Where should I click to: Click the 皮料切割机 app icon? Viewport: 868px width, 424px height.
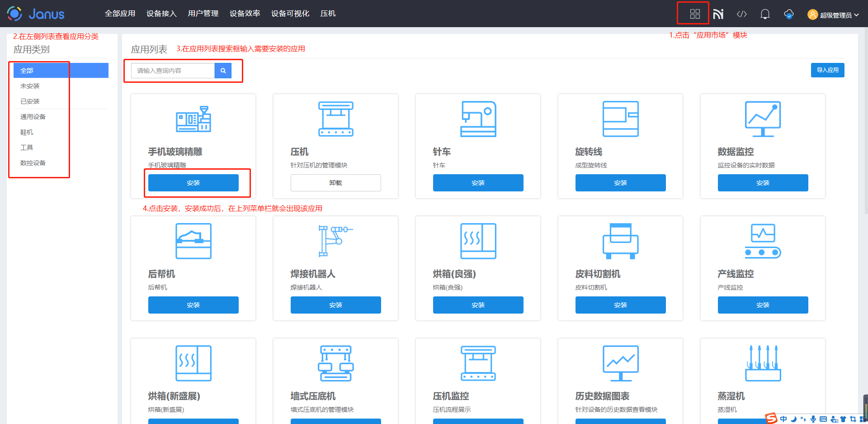pyautogui.click(x=621, y=241)
